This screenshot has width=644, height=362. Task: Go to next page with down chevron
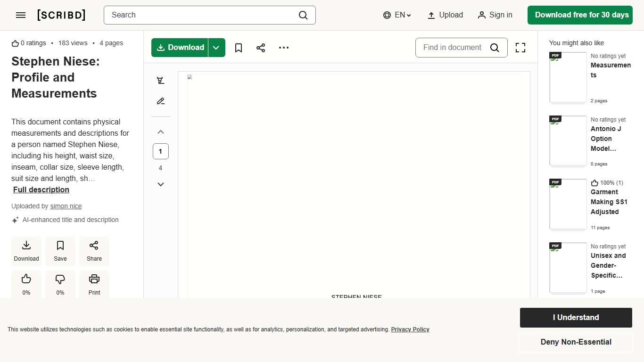[161, 184]
